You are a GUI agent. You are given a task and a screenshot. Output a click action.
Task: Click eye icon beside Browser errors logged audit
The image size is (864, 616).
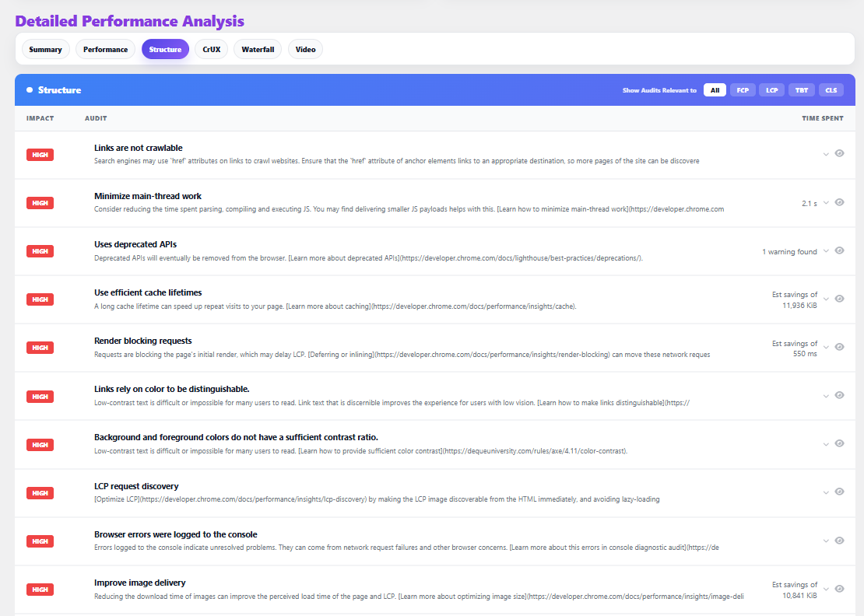[839, 541]
